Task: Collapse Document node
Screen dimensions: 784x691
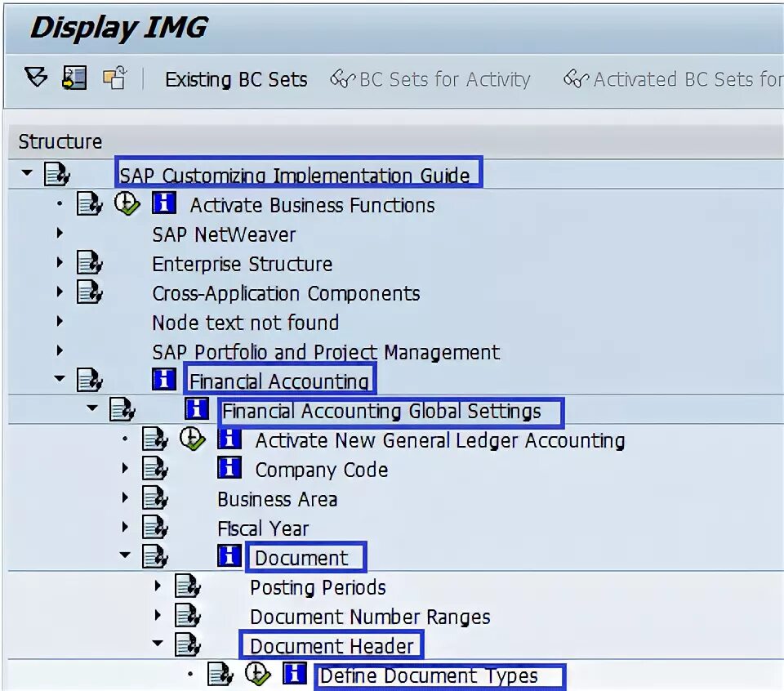Action: pyautogui.click(x=125, y=555)
